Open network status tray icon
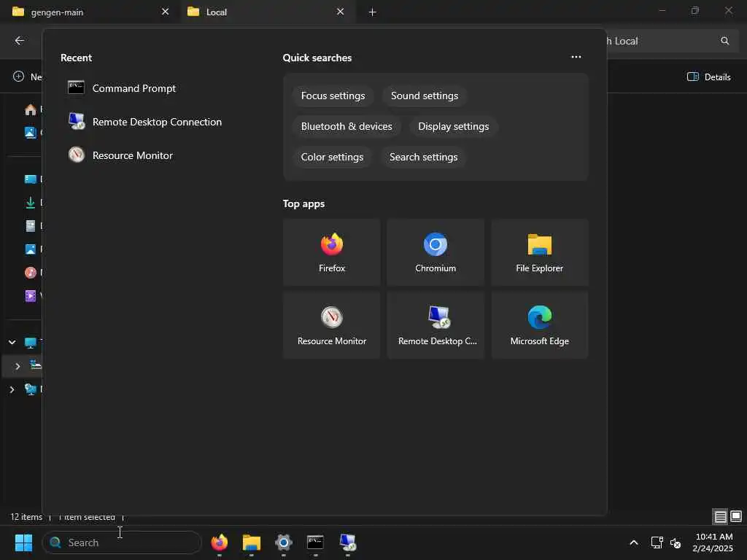The width and height of the screenshot is (747, 560). click(657, 542)
